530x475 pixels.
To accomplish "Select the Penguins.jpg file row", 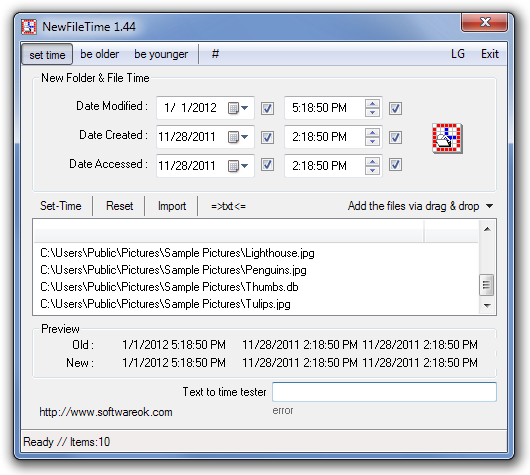I will tap(256, 270).
